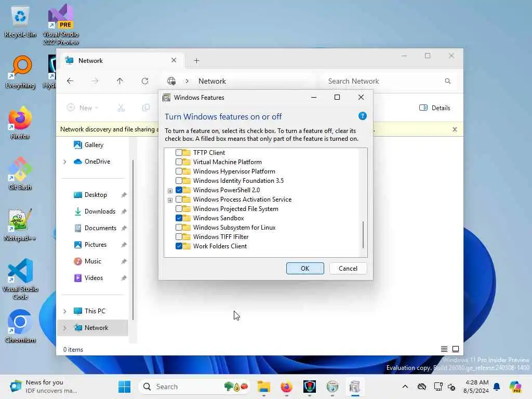Add a new Explorer tab

[x=196, y=61]
